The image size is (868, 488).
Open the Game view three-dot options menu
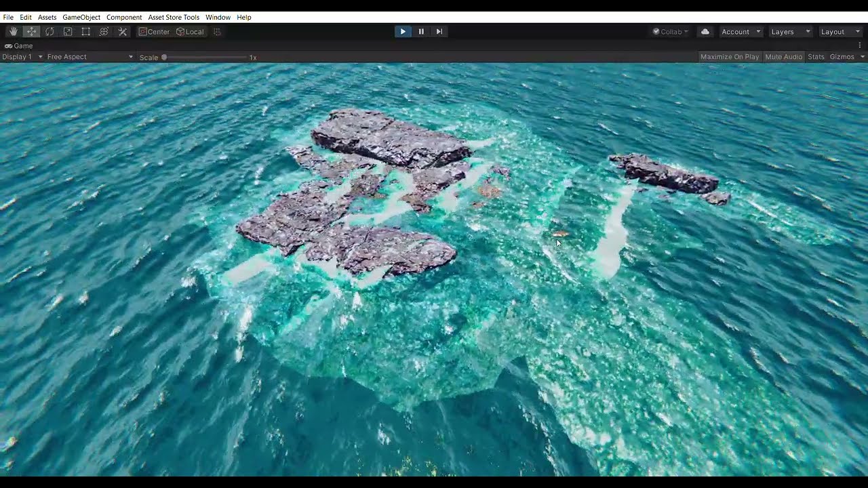click(x=860, y=45)
